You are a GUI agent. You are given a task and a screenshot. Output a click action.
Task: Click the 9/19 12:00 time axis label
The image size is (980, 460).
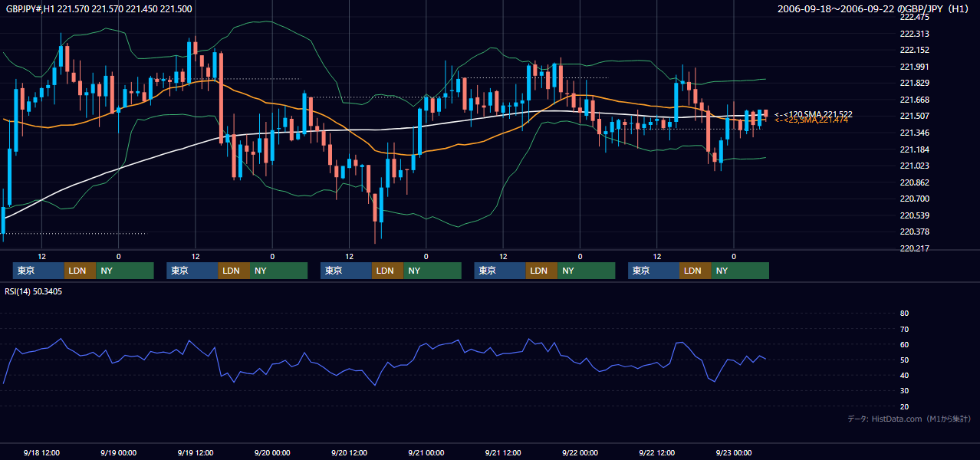pos(196,452)
